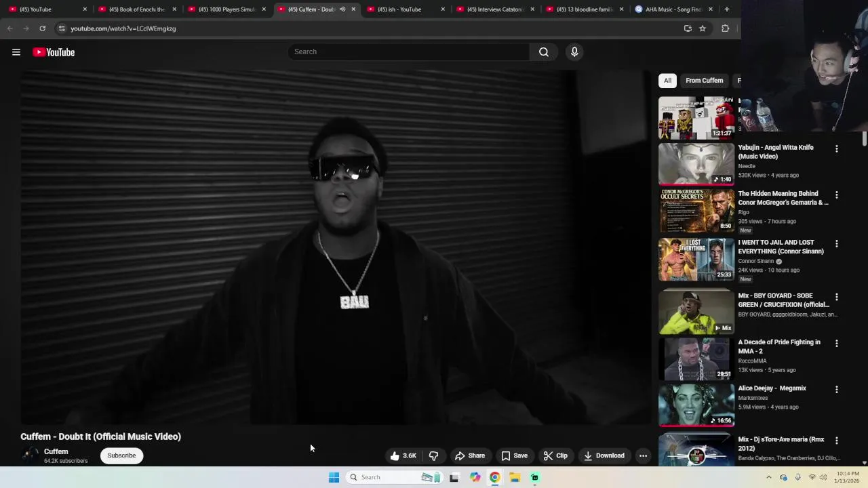This screenshot has height=488, width=868.
Task: Click the magnifier search button
Action: [x=544, y=52]
